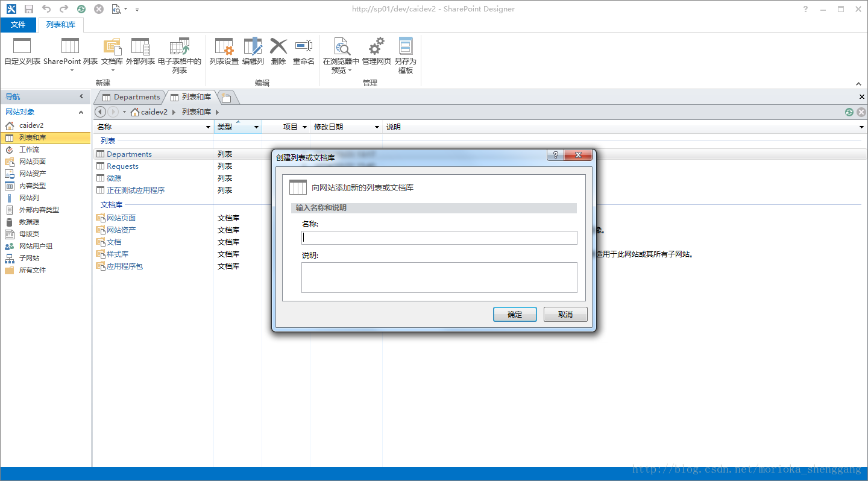Select caidev2 in the navigation pane
Image resolution: width=868 pixels, height=481 pixels.
coord(31,125)
